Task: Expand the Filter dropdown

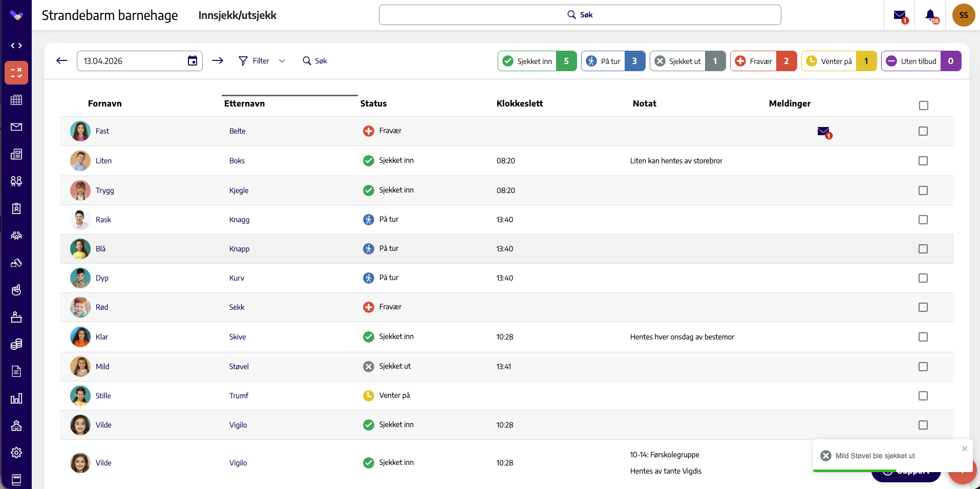Action: point(262,61)
